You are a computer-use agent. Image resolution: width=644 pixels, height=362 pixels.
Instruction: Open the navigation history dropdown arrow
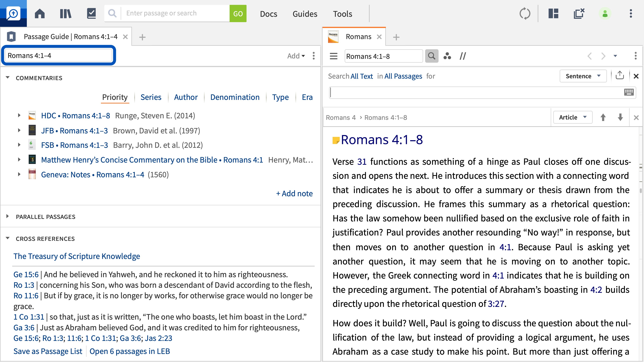(615, 56)
